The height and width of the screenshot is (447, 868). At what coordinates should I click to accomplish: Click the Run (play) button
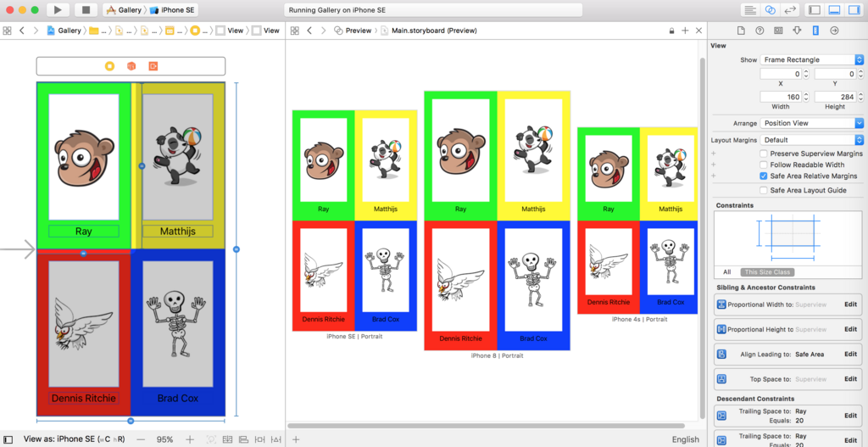(58, 10)
